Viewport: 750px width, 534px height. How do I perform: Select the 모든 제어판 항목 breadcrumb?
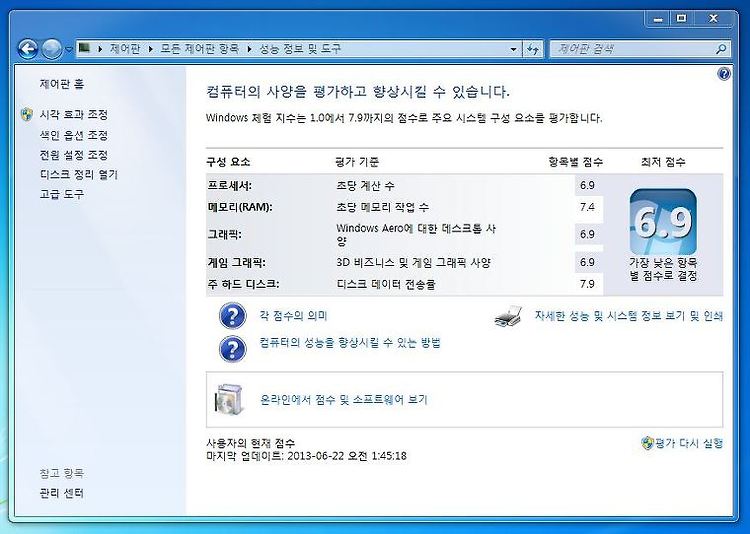coord(199,48)
